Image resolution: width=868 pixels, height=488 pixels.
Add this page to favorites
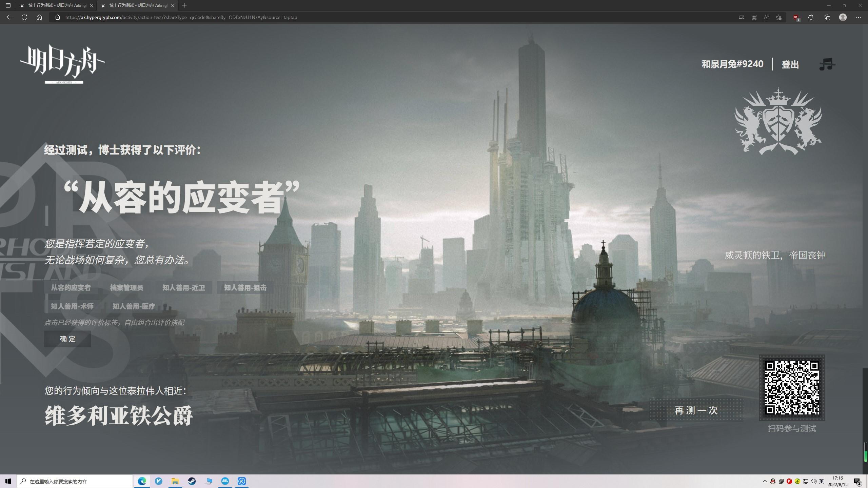(x=778, y=17)
